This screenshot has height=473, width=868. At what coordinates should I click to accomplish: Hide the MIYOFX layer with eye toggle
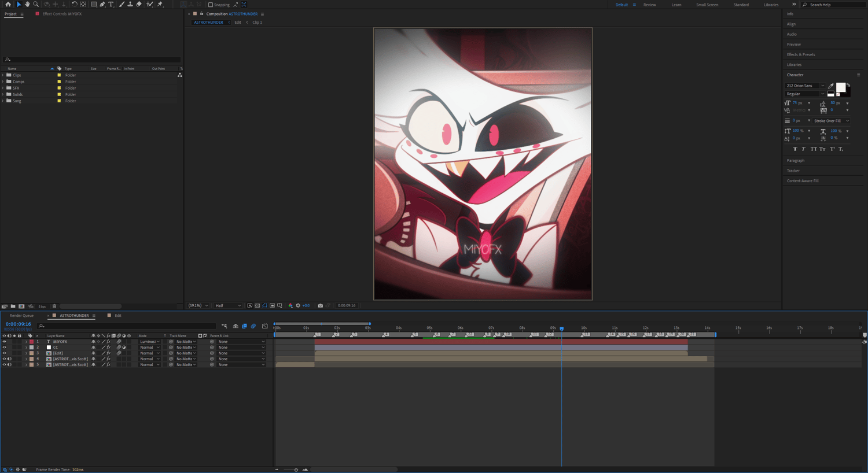click(4, 342)
